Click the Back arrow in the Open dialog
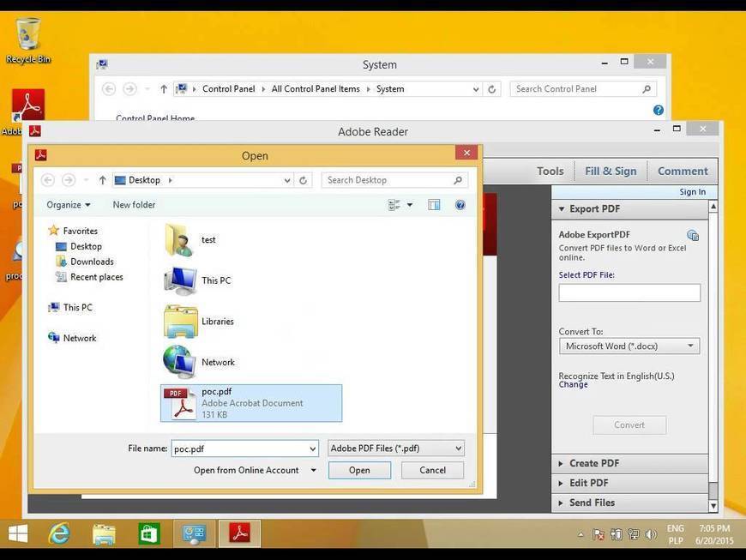 (x=47, y=180)
